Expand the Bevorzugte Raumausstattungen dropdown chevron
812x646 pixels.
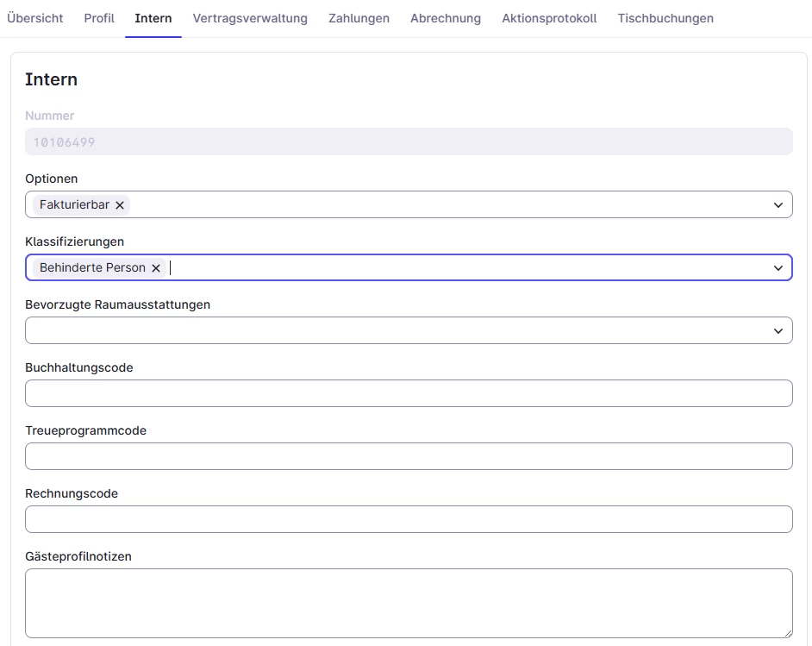(778, 331)
